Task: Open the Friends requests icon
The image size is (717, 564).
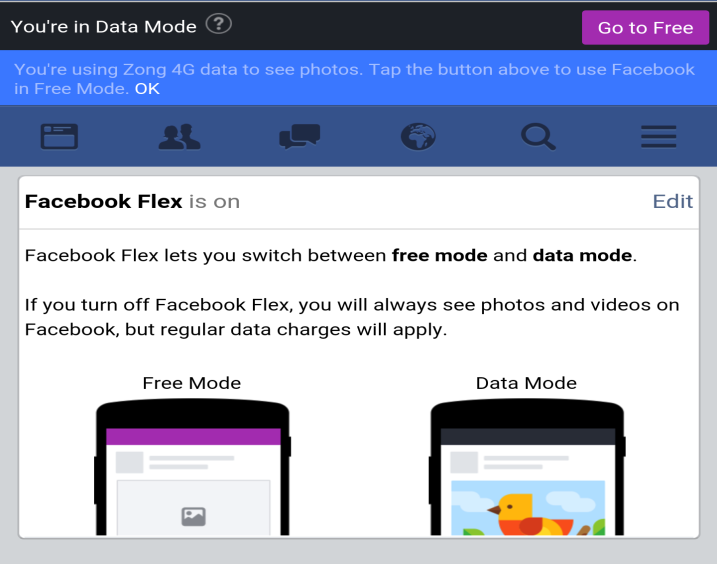Action: (179, 136)
